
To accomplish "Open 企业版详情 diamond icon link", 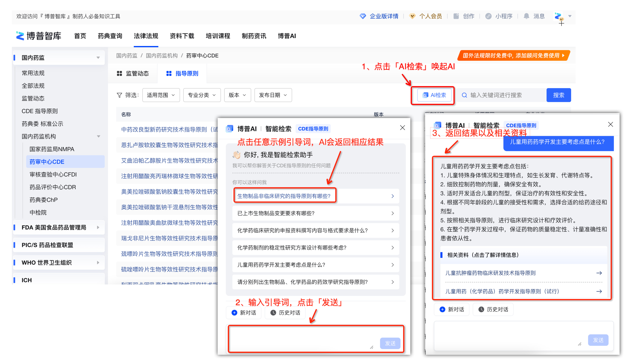I will coord(363,16).
